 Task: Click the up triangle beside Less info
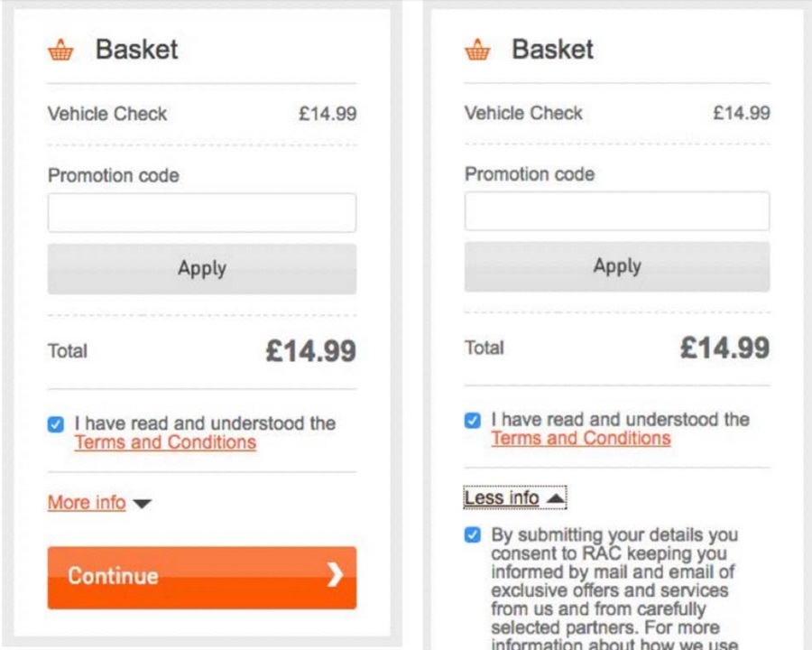555,498
